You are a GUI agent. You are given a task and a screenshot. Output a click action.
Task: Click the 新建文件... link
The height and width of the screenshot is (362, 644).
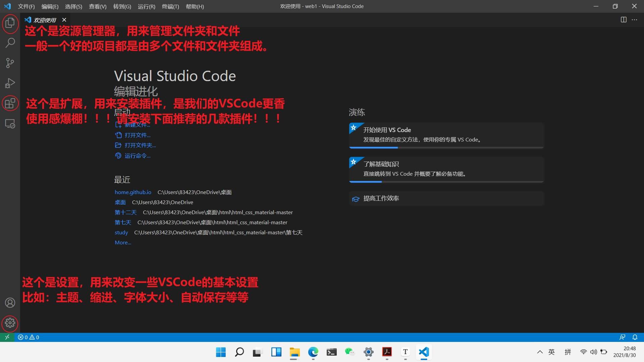click(x=133, y=125)
